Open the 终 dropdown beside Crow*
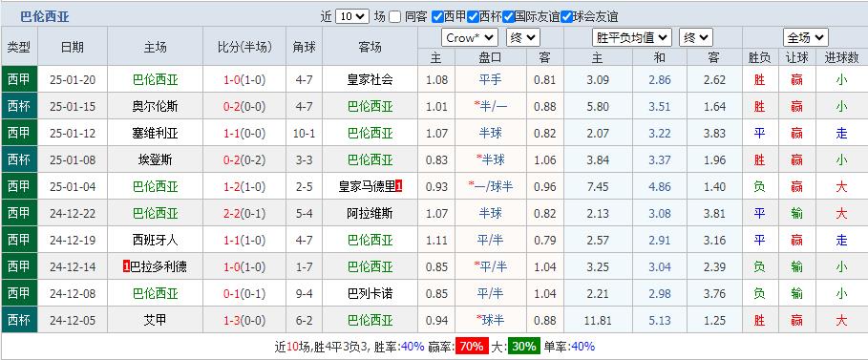The image size is (868, 360). pyautogui.click(x=522, y=37)
